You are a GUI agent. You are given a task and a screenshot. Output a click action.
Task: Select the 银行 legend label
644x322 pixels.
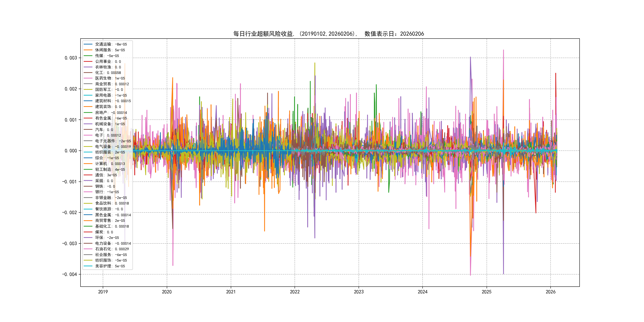tap(107, 192)
